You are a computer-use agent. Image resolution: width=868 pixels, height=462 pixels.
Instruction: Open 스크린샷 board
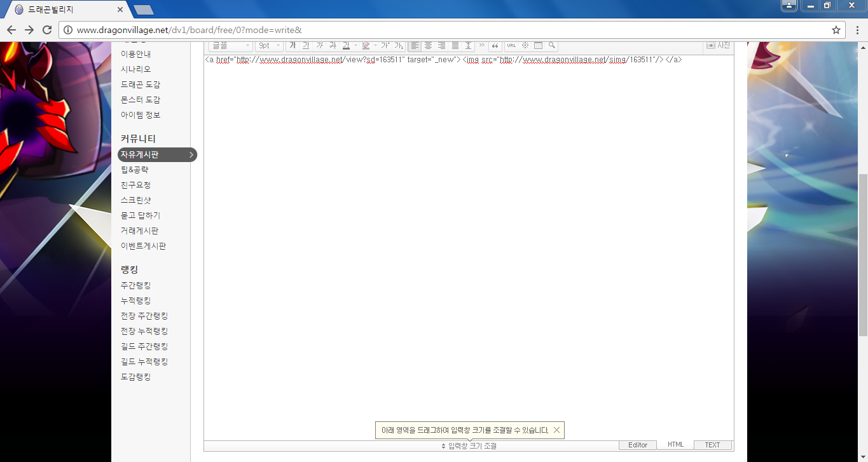(x=136, y=200)
